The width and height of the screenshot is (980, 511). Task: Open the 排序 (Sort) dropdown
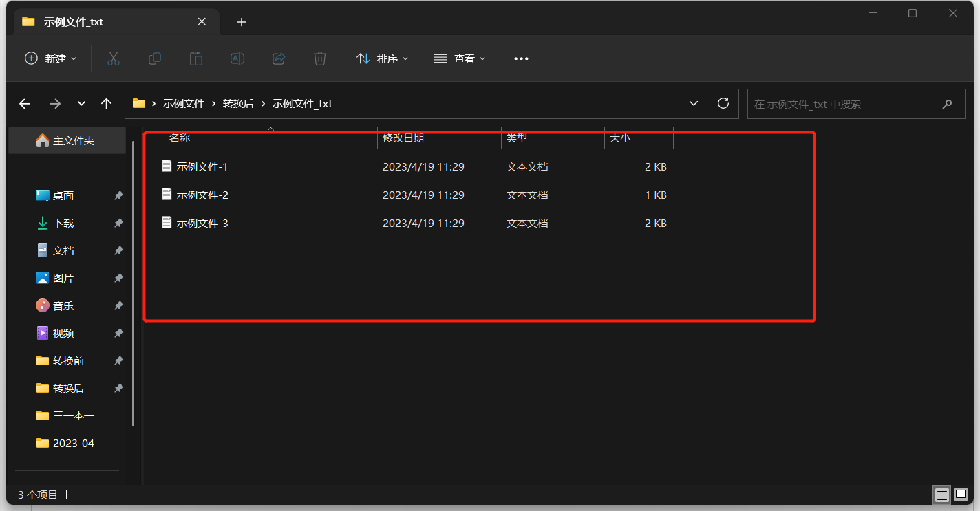(383, 58)
